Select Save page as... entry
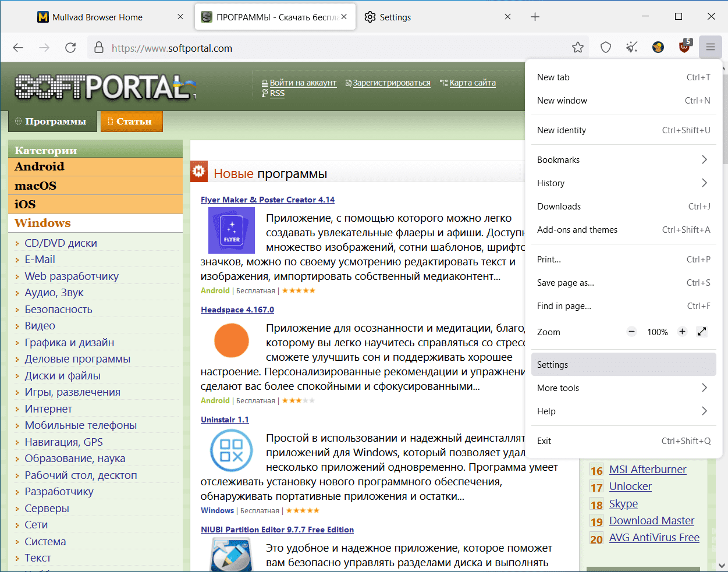This screenshot has height=572, width=728. click(624, 283)
